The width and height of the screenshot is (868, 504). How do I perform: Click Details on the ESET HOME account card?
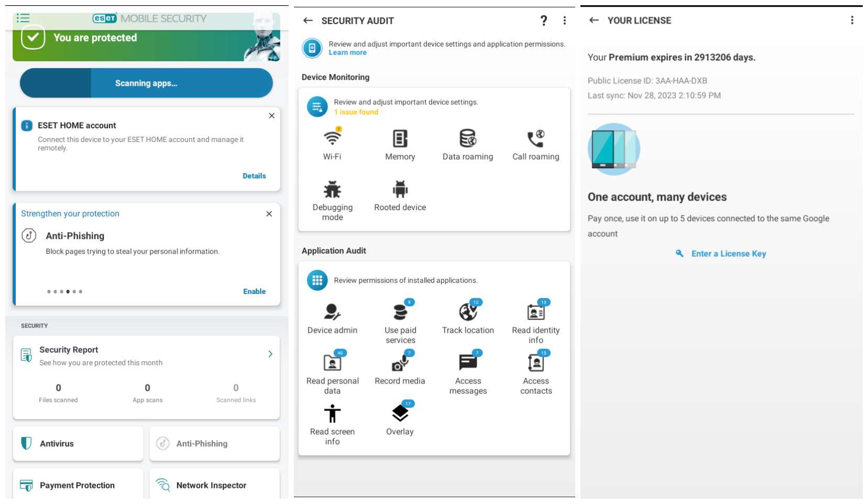click(254, 176)
